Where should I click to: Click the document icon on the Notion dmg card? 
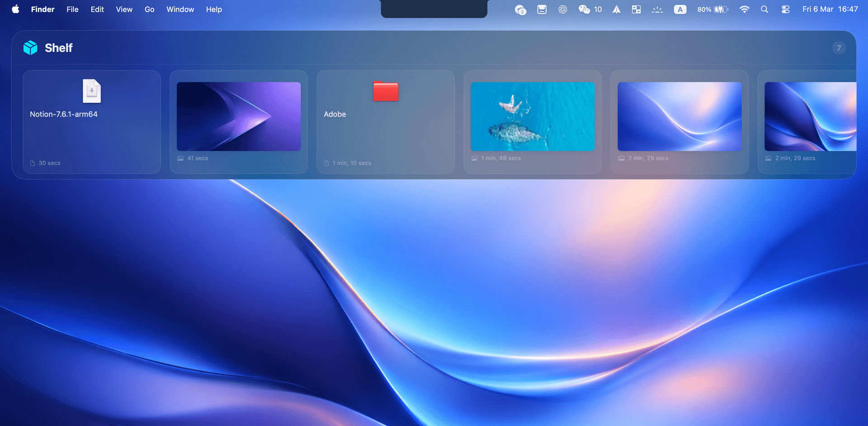tap(92, 90)
